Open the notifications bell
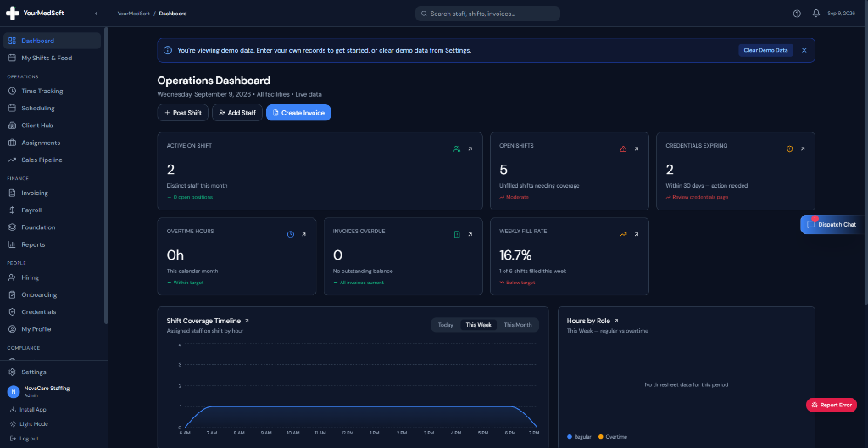This screenshot has height=448, width=868. click(816, 14)
